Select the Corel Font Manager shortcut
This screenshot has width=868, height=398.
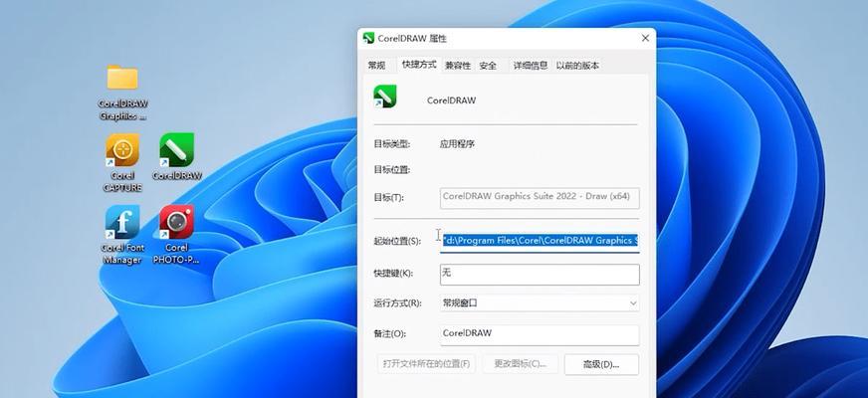pos(122,234)
